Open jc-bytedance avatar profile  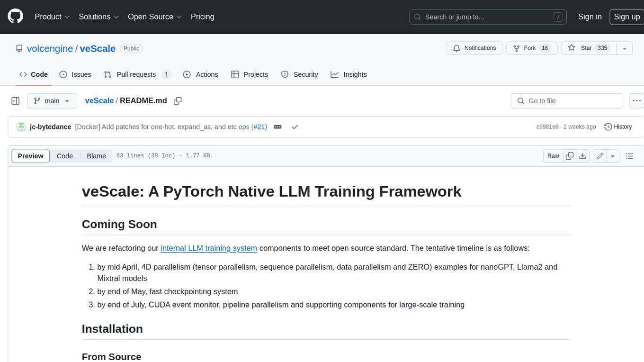click(x=21, y=127)
